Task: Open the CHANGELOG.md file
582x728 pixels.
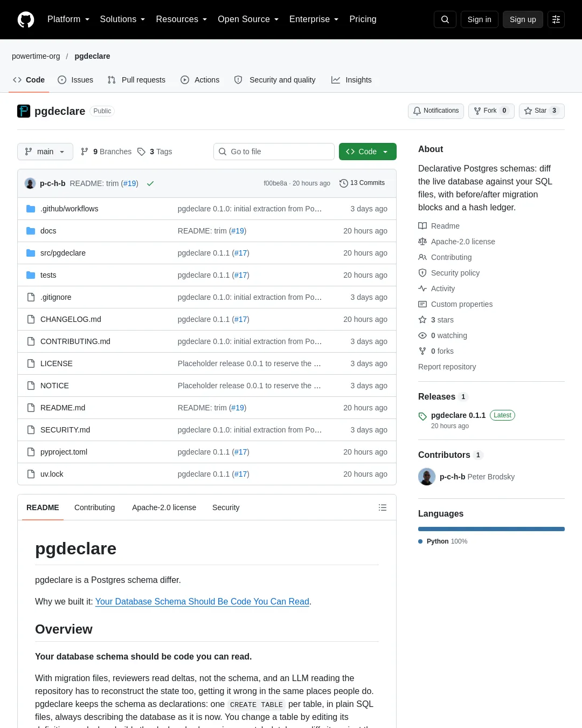Action: click(71, 319)
